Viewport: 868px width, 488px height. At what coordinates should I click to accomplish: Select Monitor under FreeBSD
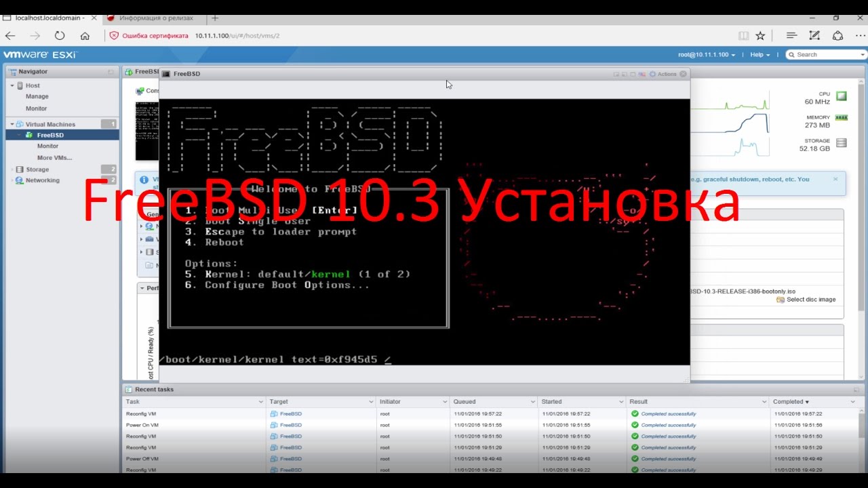[47, 146]
